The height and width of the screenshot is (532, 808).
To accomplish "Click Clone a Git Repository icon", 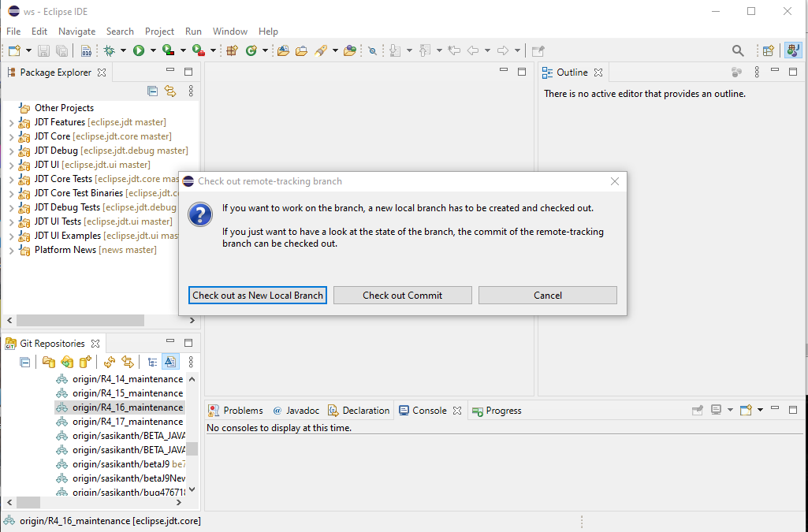I will point(67,362).
